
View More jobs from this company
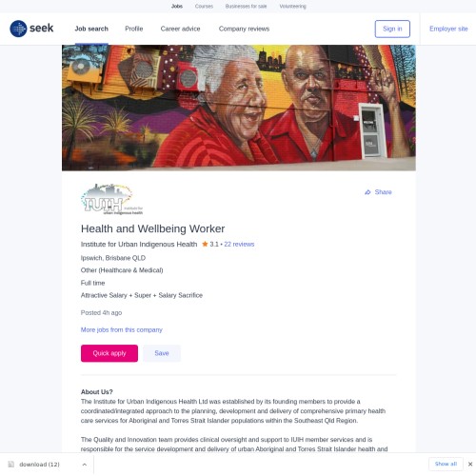point(122,329)
